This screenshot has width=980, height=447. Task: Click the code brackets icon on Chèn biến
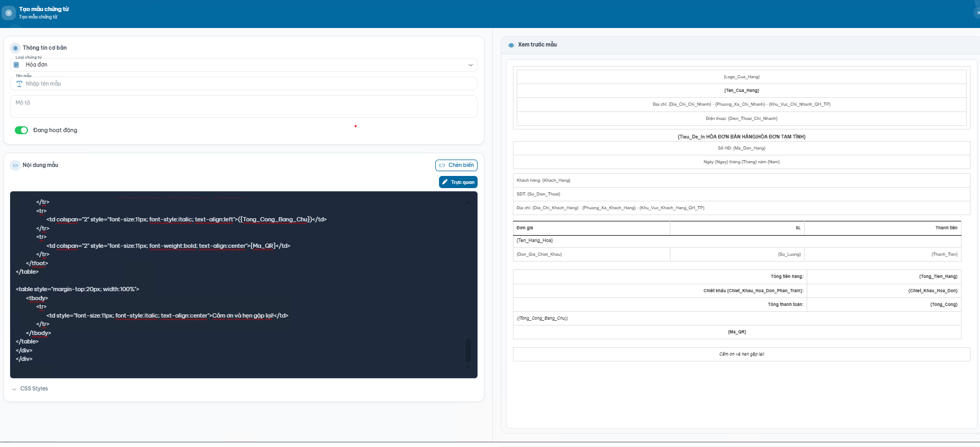pyautogui.click(x=442, y=165)
